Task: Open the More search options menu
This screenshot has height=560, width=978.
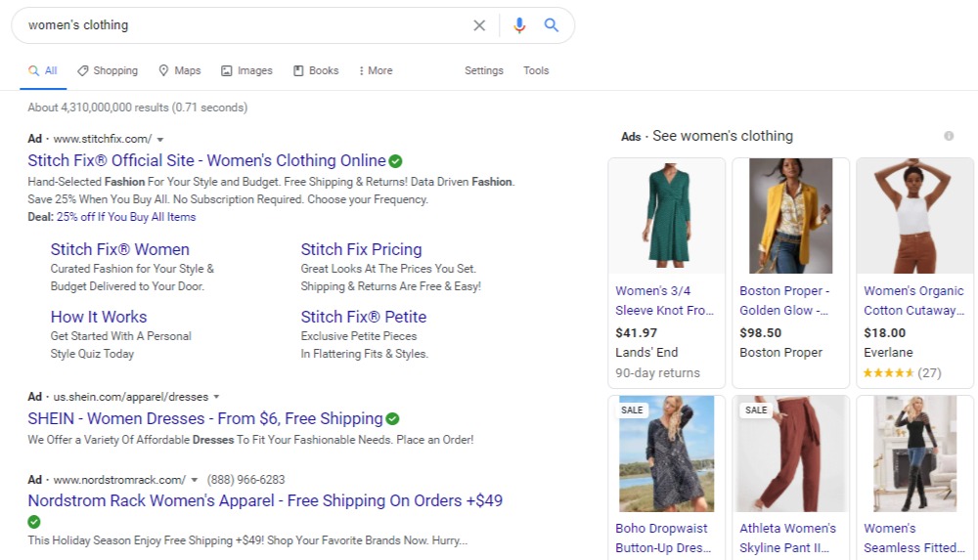Action: (x=376, y=71)
